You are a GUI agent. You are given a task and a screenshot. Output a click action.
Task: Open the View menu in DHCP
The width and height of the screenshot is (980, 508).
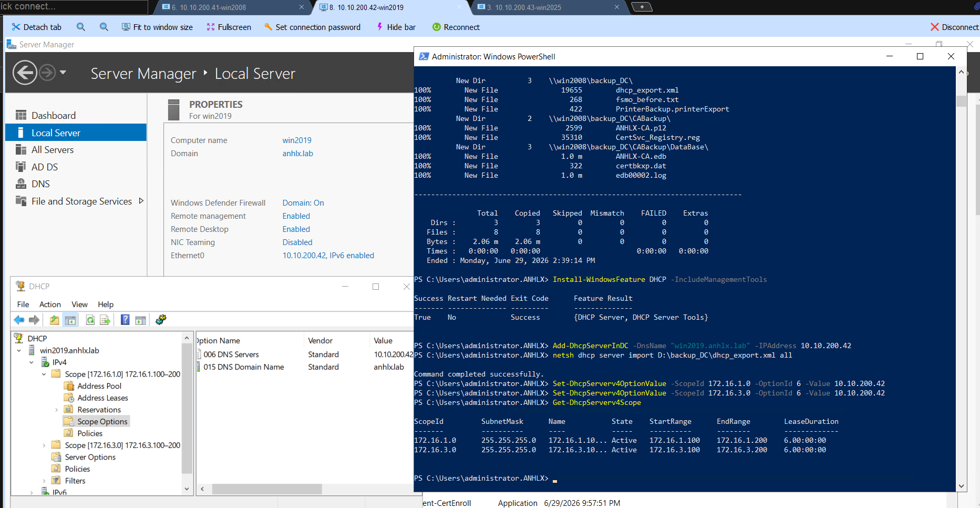click(x=79, y=304)
